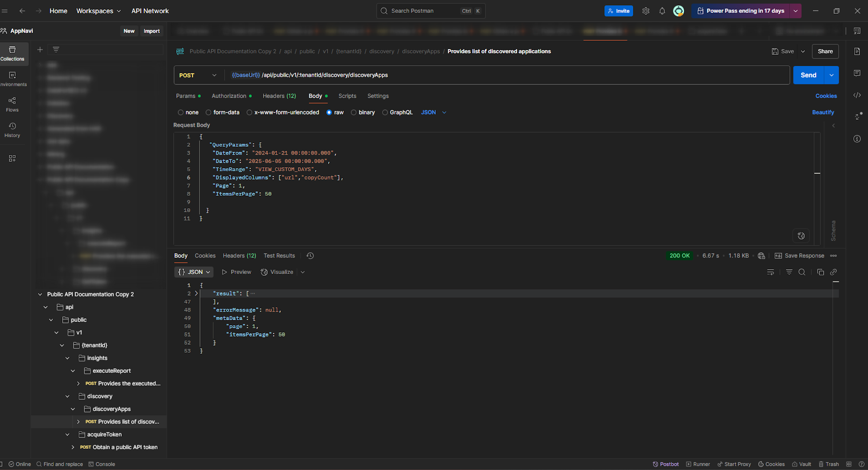Open the JSON body language dropdown
868x470 pixels.
[x=433, y=112]
